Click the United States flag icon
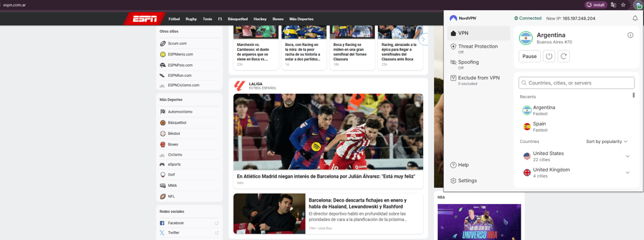 (x=526, y=156)
